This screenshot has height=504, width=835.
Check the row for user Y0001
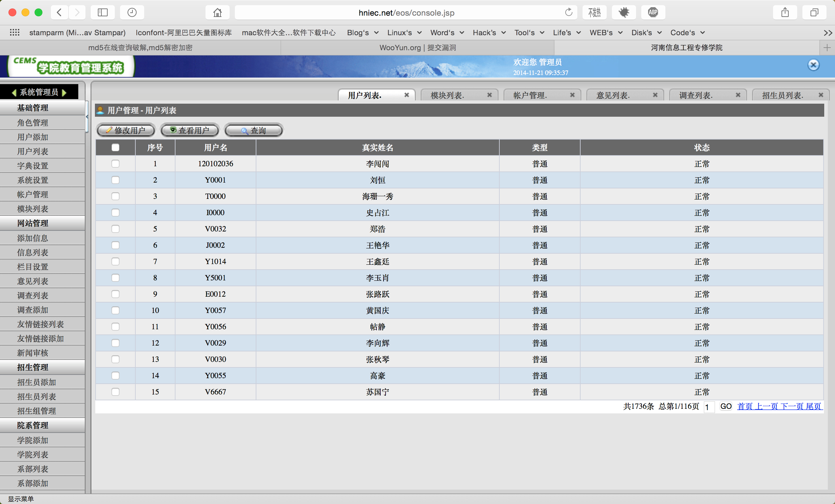115,180
